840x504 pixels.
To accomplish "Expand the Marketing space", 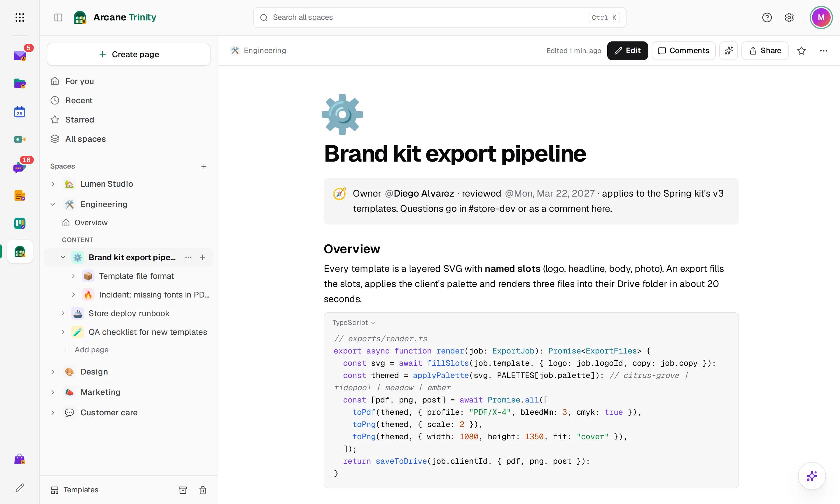I will 52,392.
